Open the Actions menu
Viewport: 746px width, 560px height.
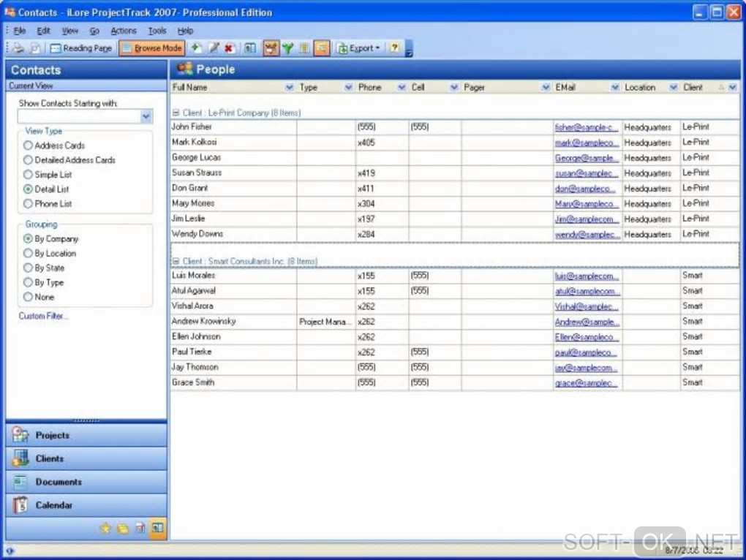[x=124, y=31]
